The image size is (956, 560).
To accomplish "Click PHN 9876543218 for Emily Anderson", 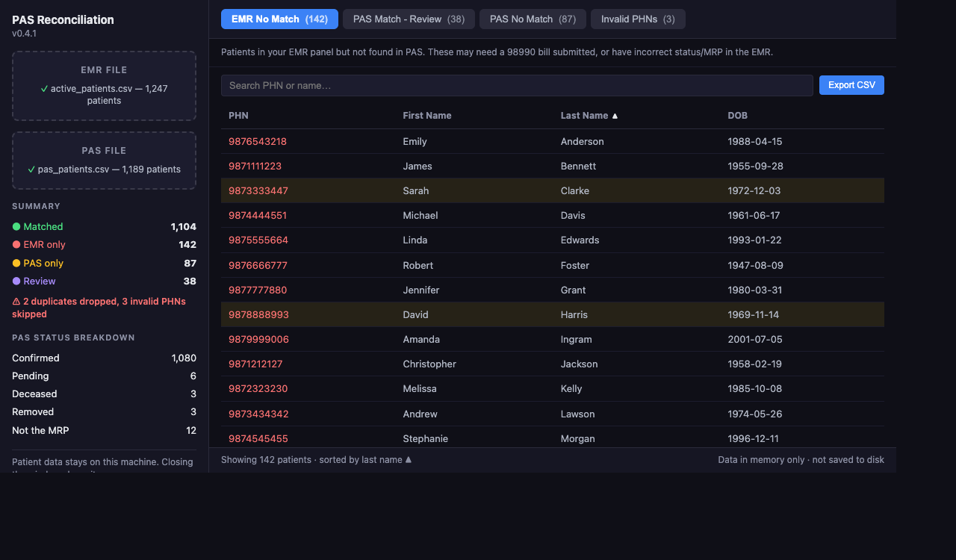I will pos(258,141).
